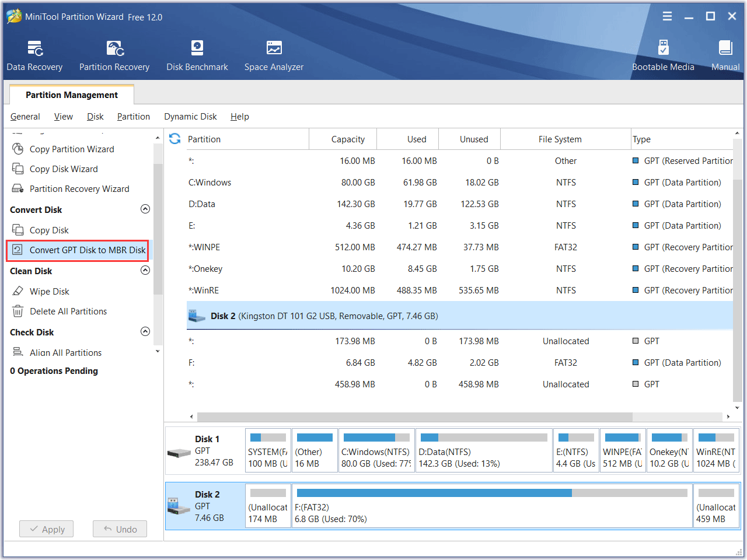Image resolution: width=747 pixels, height=560 pixels.
Task: Create Bootable Media
Action: [663, 56]
